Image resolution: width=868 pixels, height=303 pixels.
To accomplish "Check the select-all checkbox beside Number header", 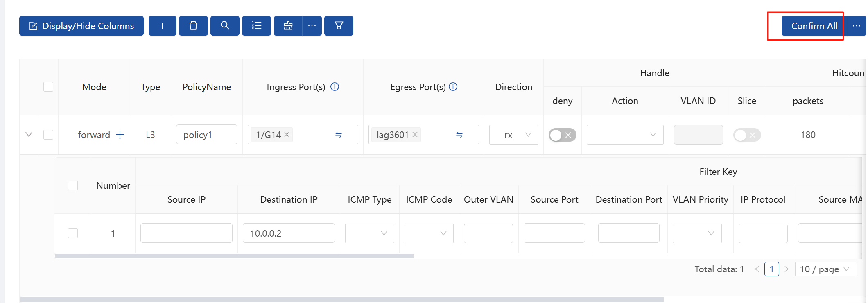I will tap(73, 185).
